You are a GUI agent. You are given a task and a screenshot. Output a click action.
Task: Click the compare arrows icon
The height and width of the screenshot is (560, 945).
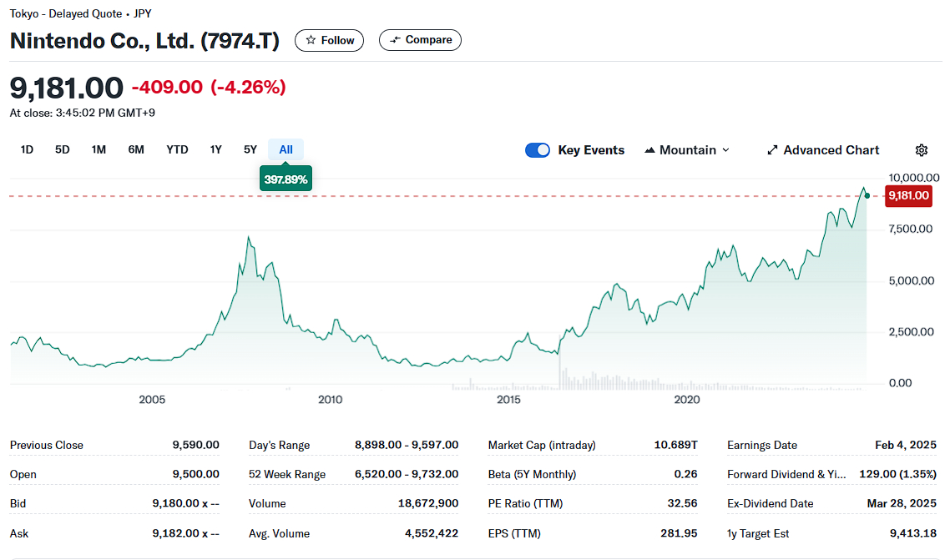(x=396, y=40)
